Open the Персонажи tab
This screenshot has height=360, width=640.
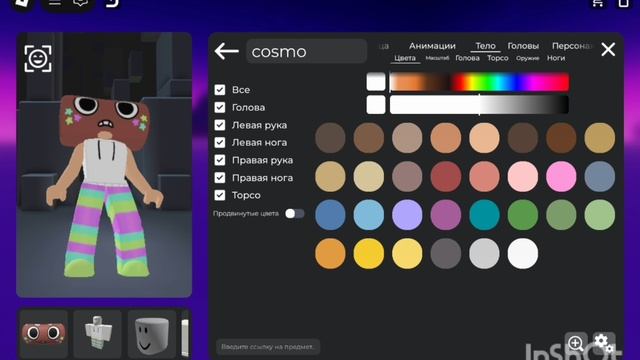(x=571, y=46)
